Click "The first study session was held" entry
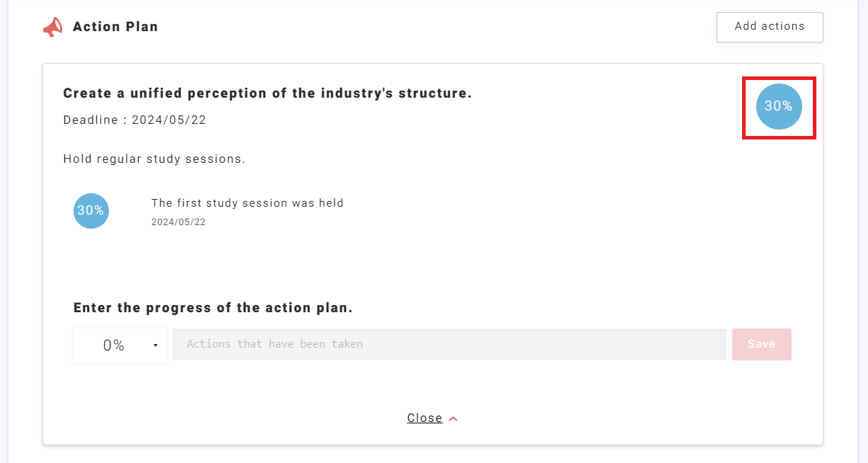Image resolution: width=868 pixels, height=463 pixels. [248, 203]
